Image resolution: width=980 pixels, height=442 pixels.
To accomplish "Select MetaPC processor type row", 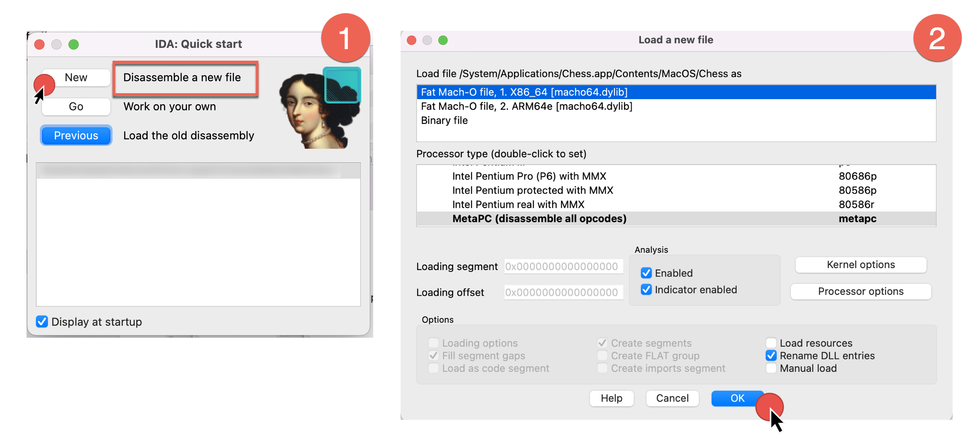I will [x=539, y=219].
